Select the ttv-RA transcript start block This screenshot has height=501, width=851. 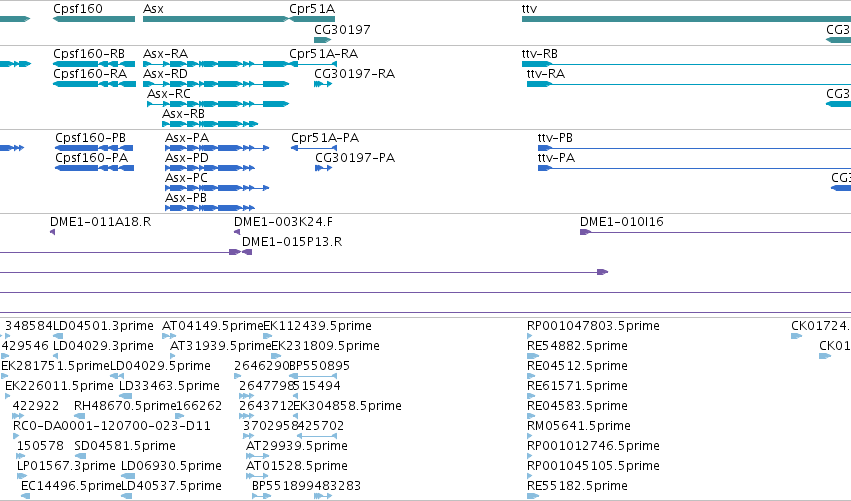[x=539, y=84]
